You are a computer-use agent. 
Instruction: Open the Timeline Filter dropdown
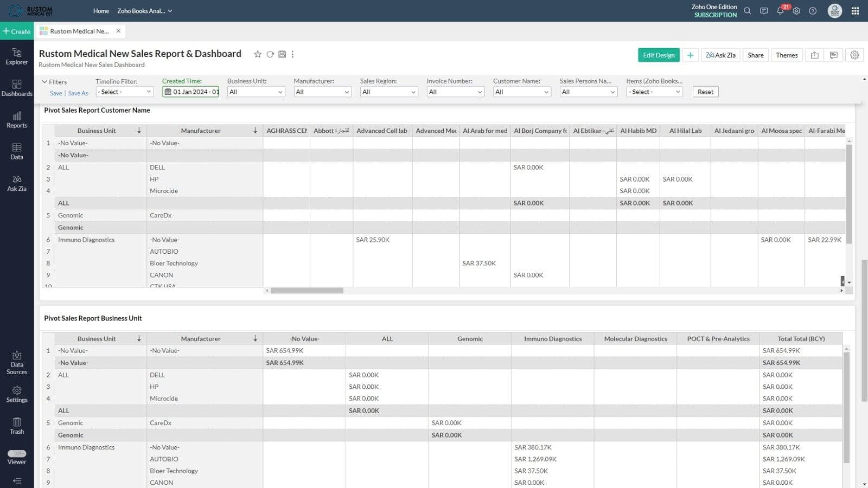point(124,92)
